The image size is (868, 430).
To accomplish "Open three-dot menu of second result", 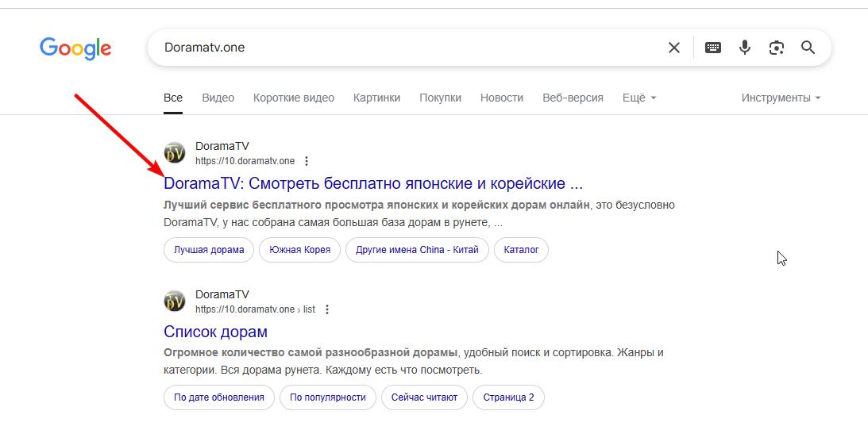I will [x=327, y=309].
